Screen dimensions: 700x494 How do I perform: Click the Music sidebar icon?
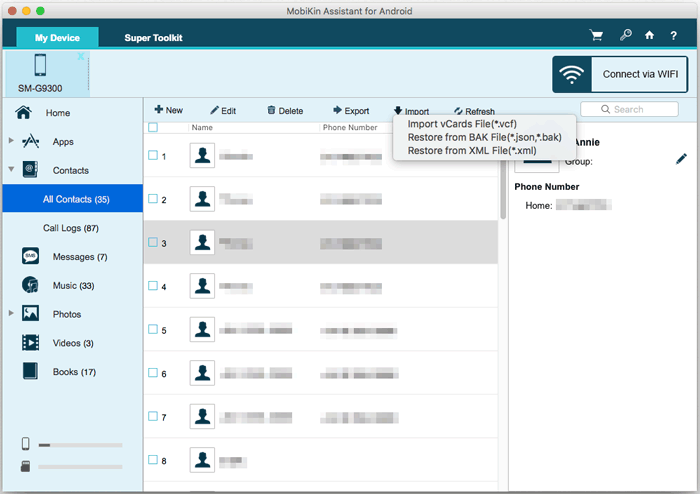(x=30, y=285)
